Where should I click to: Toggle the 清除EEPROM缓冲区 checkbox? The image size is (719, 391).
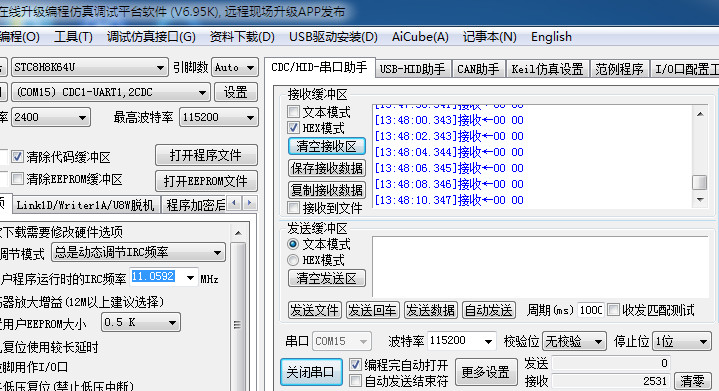click(17, 178)
